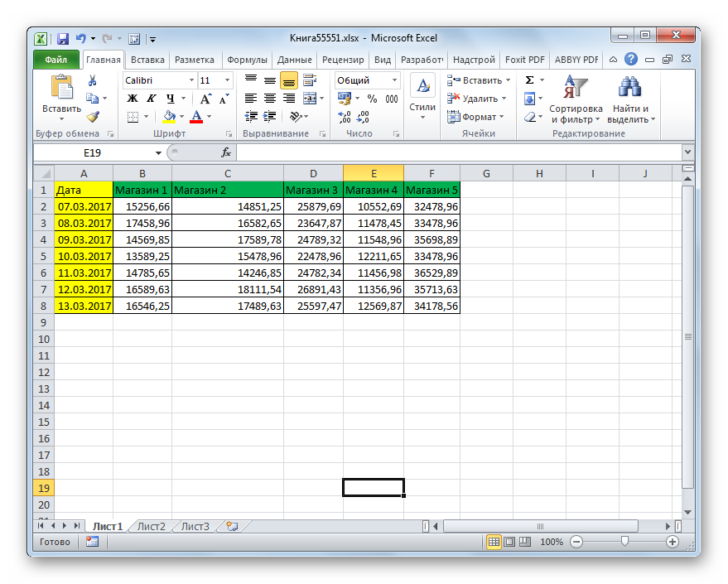
Task: Click the large Вставить paste icon
Action: (x=62, y=88)
